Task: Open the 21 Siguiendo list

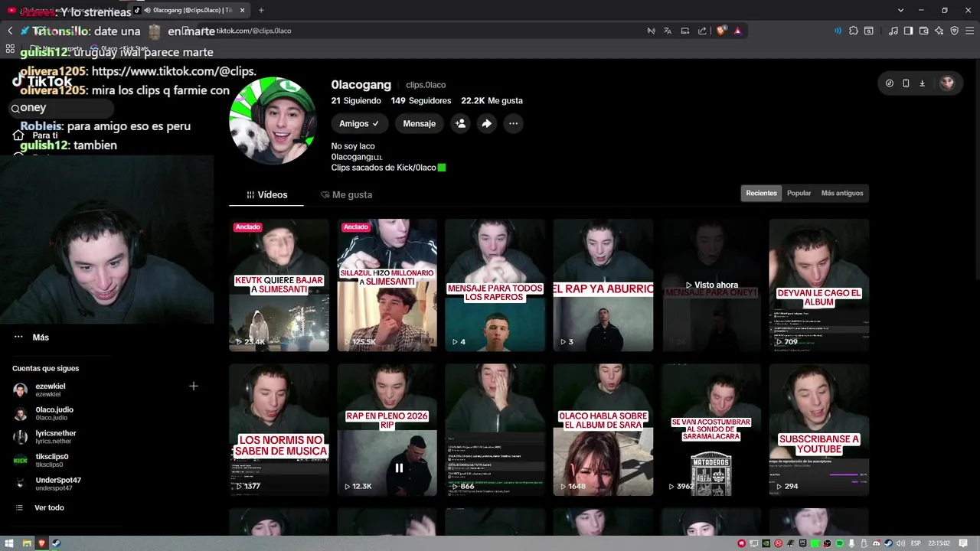Action: point(356,100)
